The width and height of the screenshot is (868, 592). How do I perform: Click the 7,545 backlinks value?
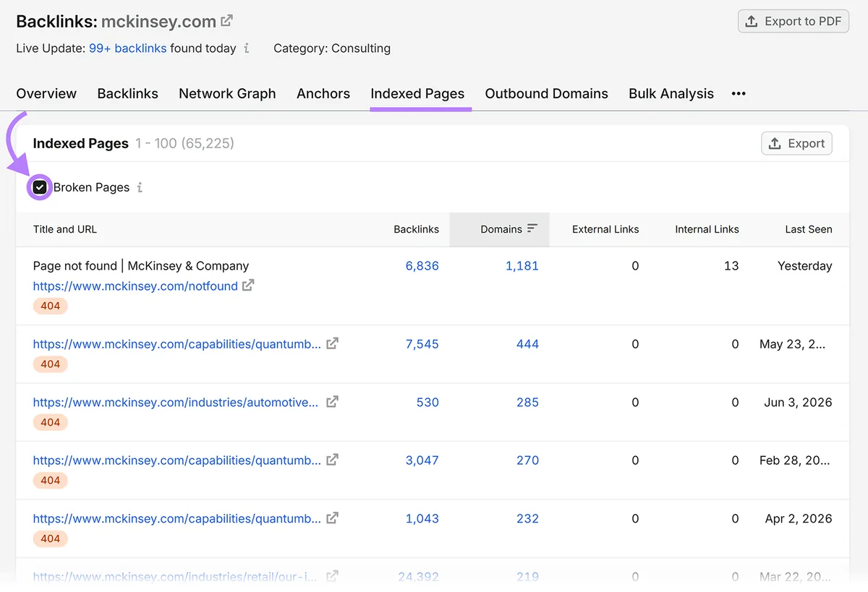point(422,344)
